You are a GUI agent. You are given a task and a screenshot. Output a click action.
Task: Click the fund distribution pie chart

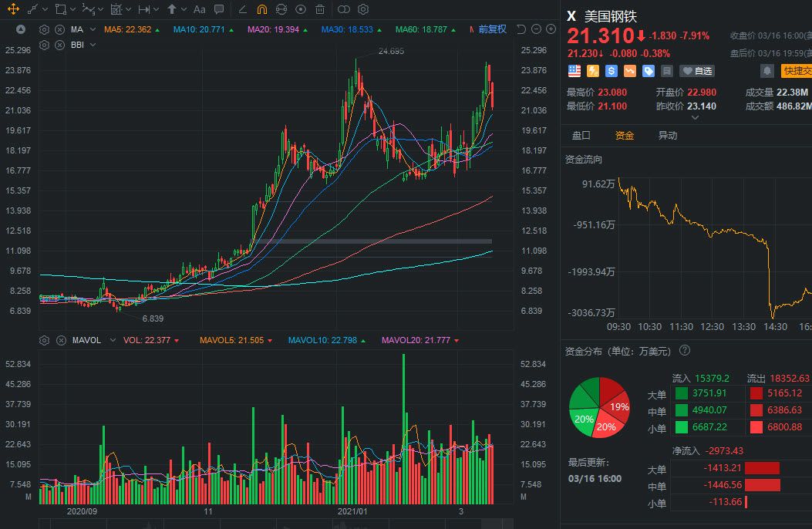[x=600, y=408]
